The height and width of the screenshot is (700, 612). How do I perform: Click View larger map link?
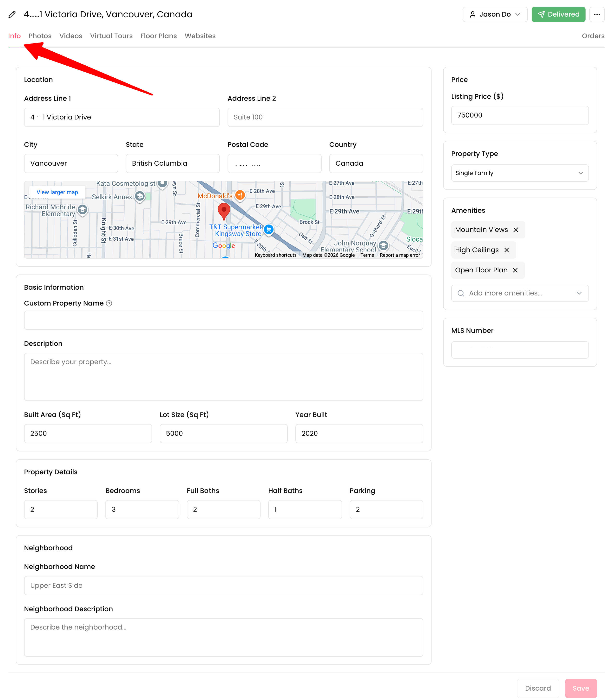tap(57, 192)
